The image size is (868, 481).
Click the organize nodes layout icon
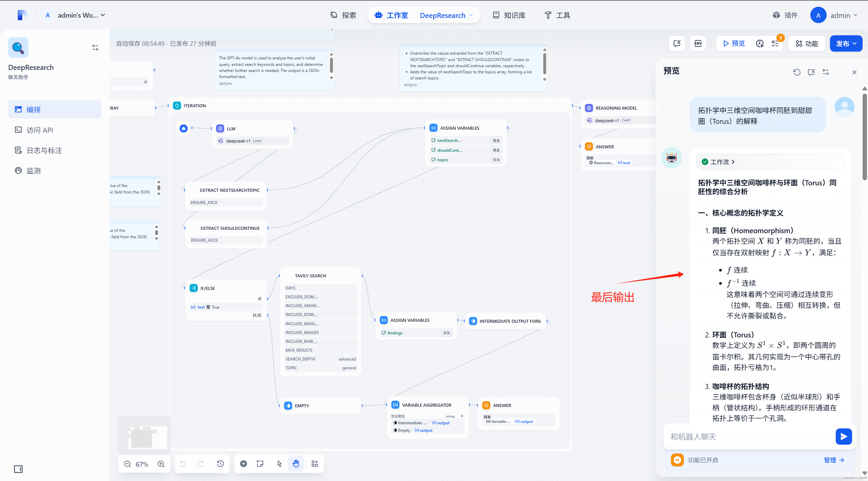pos(315,464)
